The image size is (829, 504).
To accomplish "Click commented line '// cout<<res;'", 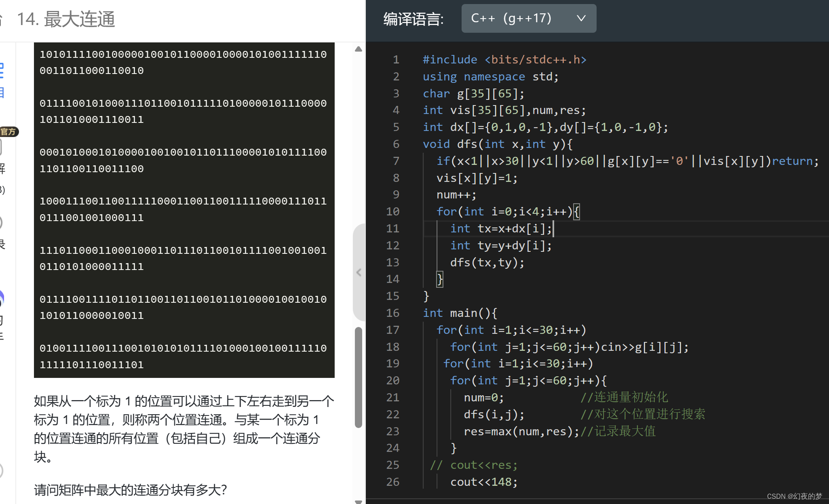I will coord(474,465).
